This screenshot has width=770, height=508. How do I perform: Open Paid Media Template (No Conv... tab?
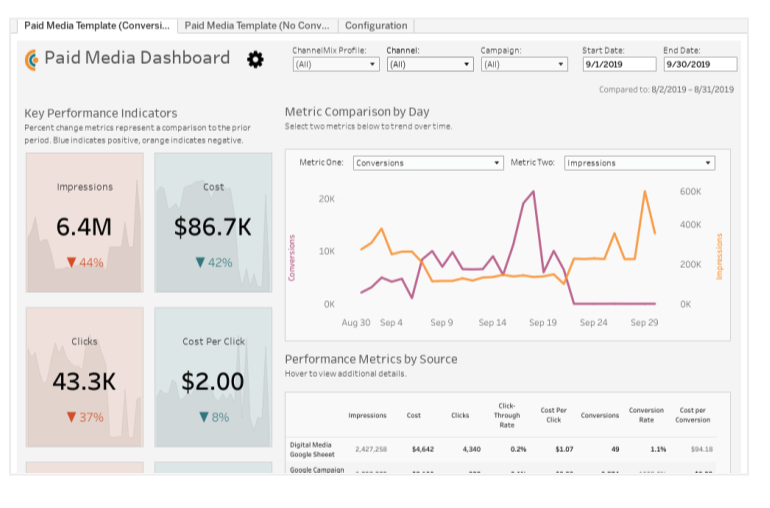tap(257, 26)
